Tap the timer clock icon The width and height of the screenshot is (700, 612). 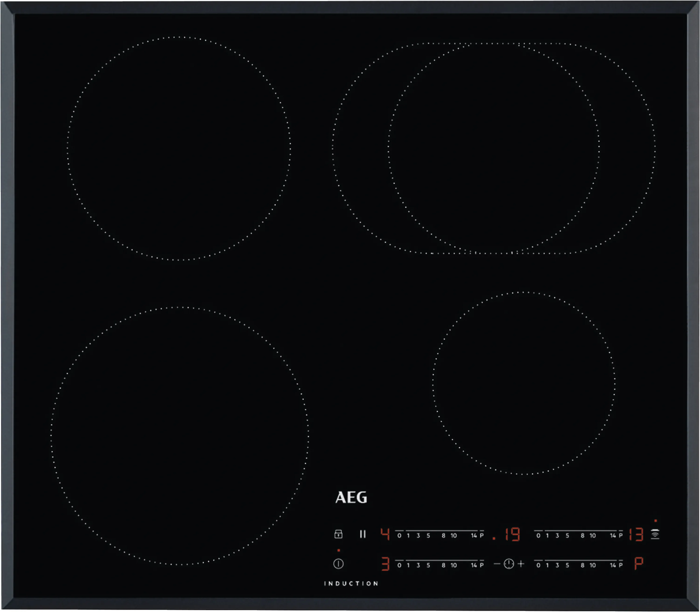(x=509, y=564)
